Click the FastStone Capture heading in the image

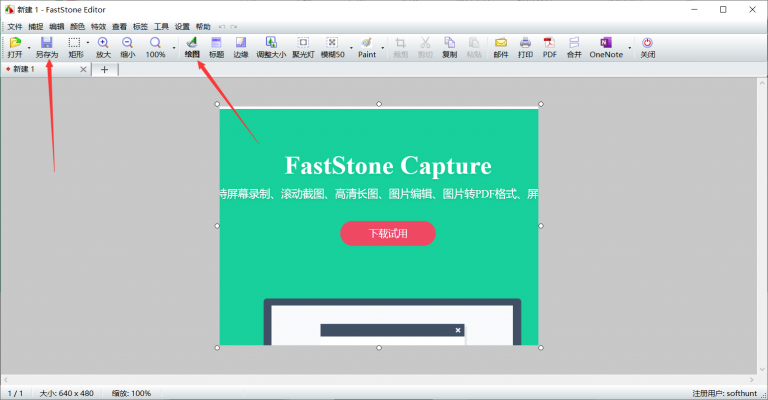pyautogui.click(x=388, y=165)
